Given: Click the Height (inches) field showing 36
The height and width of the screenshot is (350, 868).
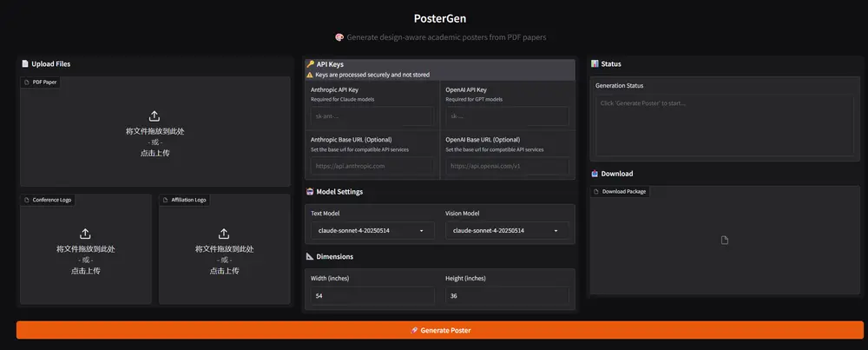Looking at the screenshot, I should pyautogui.click(x=507, y=296).
